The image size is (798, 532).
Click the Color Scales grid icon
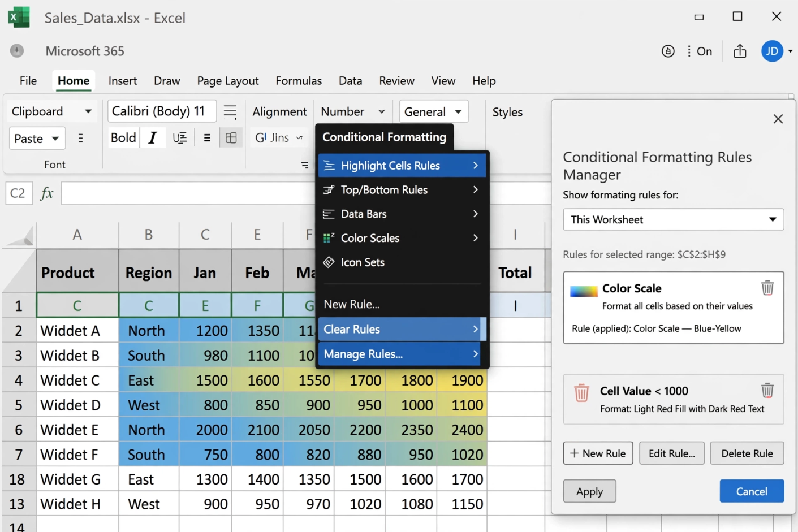click(329, 238)
